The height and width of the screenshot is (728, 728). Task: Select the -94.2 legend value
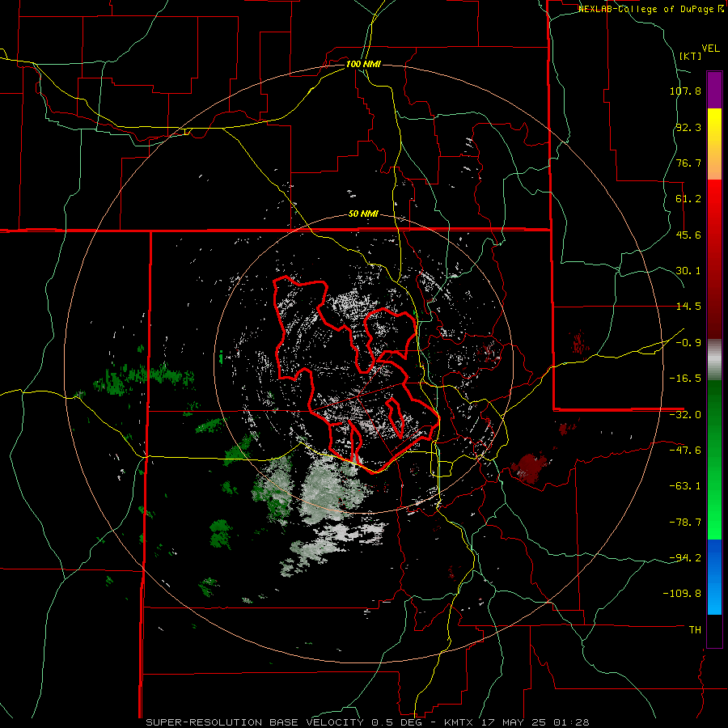click(x=685, y=557)
